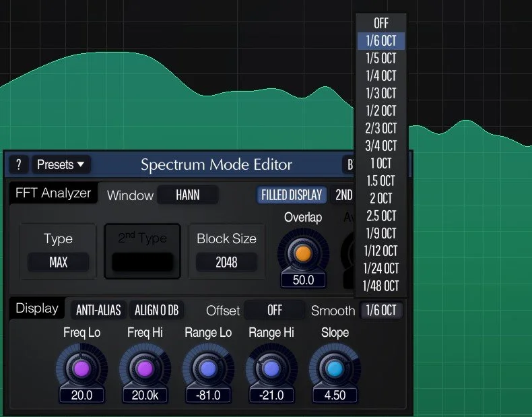Toggle the ALIGN 0 DB button

pos(156,310)
